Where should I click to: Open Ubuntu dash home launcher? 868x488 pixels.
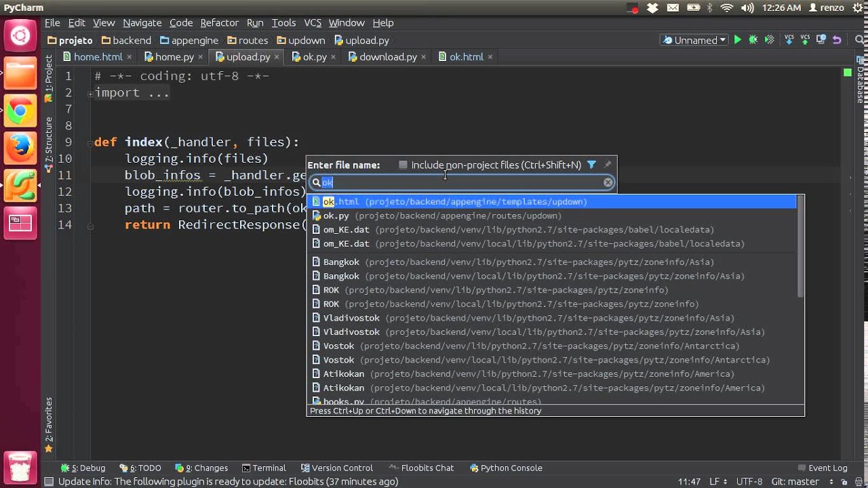click(x=20, y=36)
